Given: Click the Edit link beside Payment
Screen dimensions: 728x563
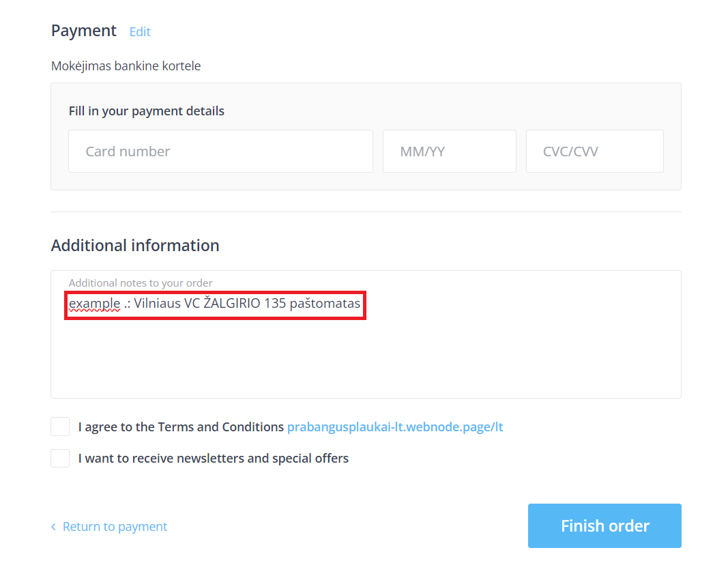Looking at the screenshot, I should [x=140, y=32].
